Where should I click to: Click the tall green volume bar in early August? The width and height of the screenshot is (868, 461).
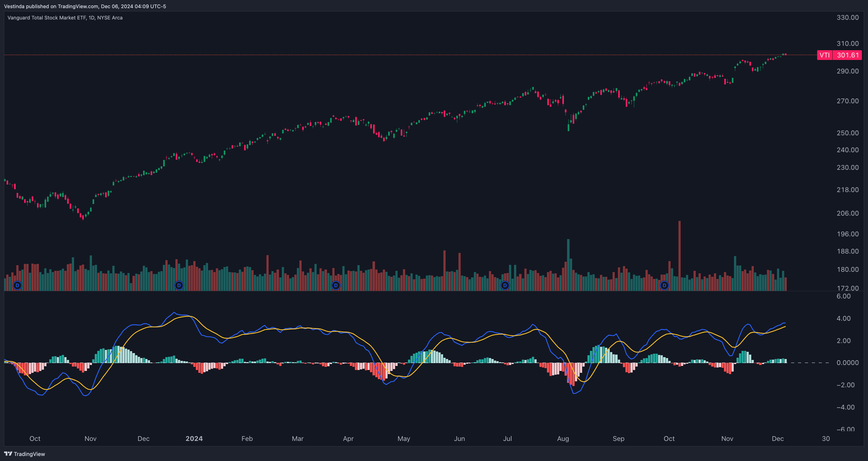[x=568, y=265]
